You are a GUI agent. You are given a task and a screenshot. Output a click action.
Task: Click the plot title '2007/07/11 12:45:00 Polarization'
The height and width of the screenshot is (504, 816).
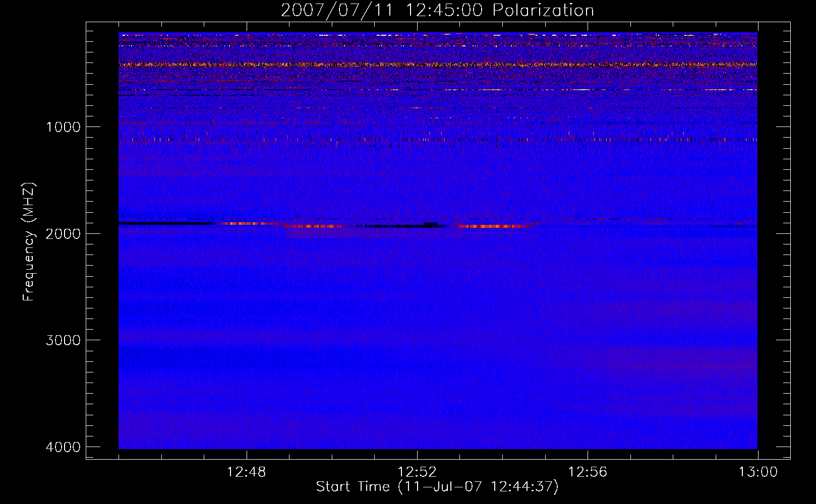pyautogui.click(x=437, y=10)
